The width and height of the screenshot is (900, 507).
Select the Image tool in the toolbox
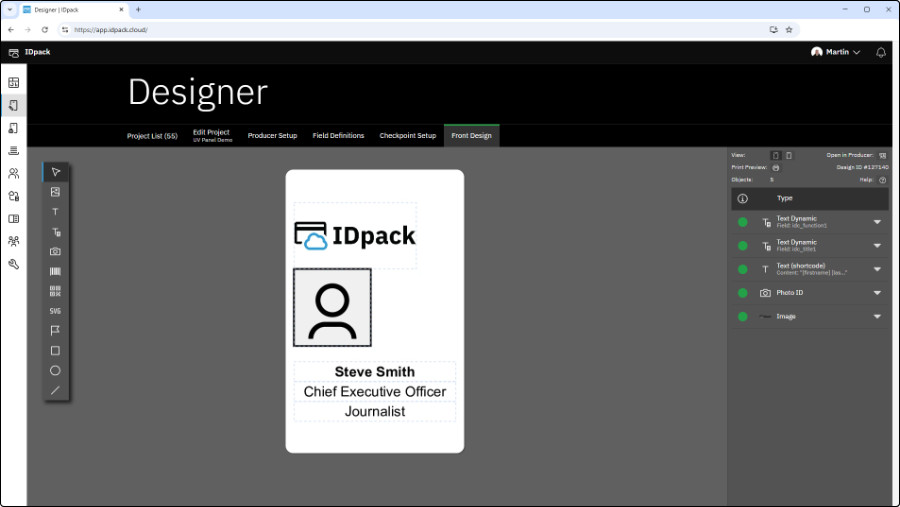[x=56, y=192]
